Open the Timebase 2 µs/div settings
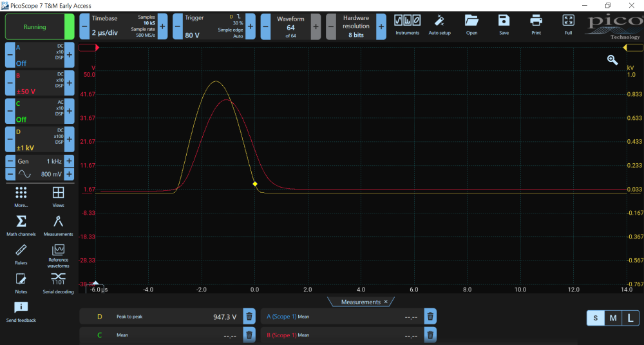 pos(123,26)
